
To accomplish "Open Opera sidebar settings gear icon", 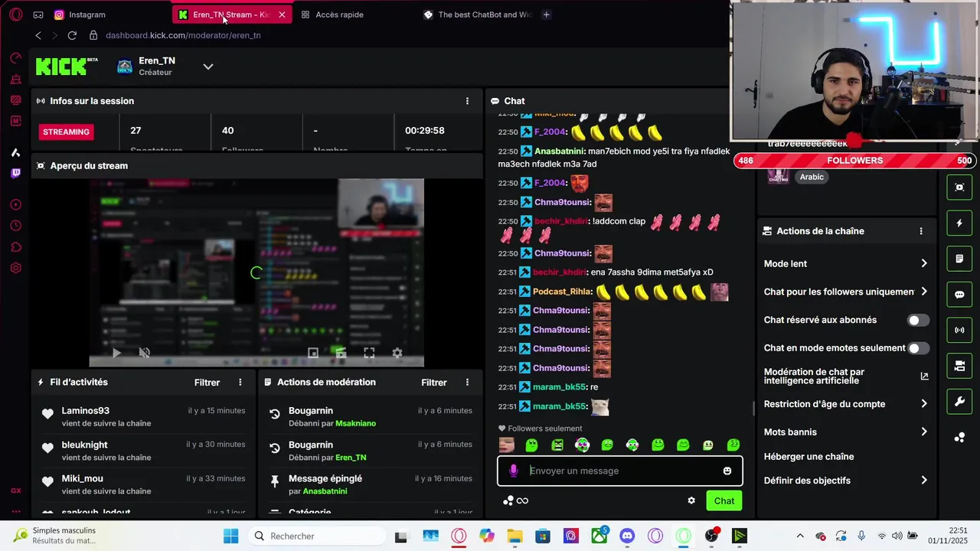I will (15, 268).
